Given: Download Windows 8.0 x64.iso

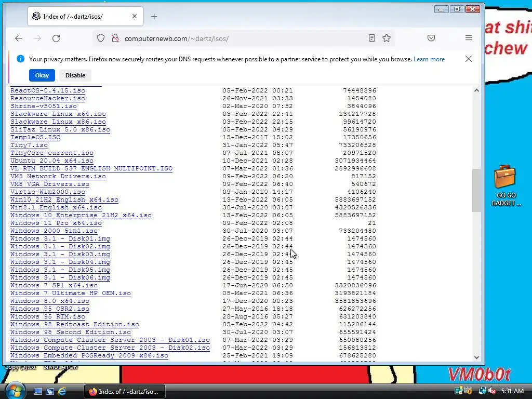Looking at the screenshot, I should 50,301.
